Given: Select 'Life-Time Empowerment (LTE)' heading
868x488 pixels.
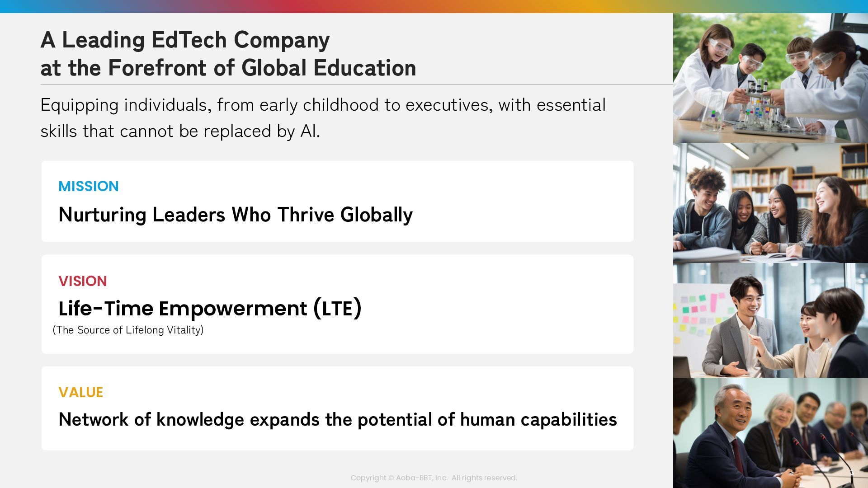Looking at the screenshot, I should [x=210, y=308].
